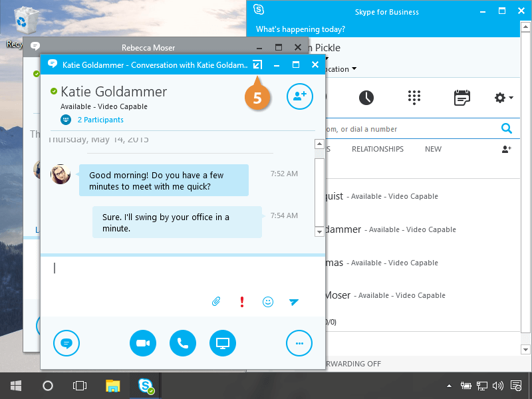This screenshot has width=532, height=399.
Task: Open the present screen sharing button
Action: [223, 343]
